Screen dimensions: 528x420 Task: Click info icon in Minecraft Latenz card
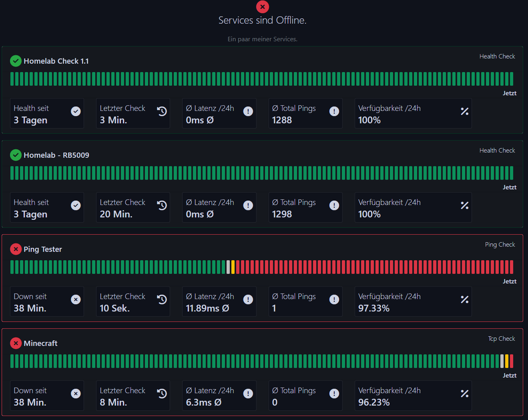248,394
